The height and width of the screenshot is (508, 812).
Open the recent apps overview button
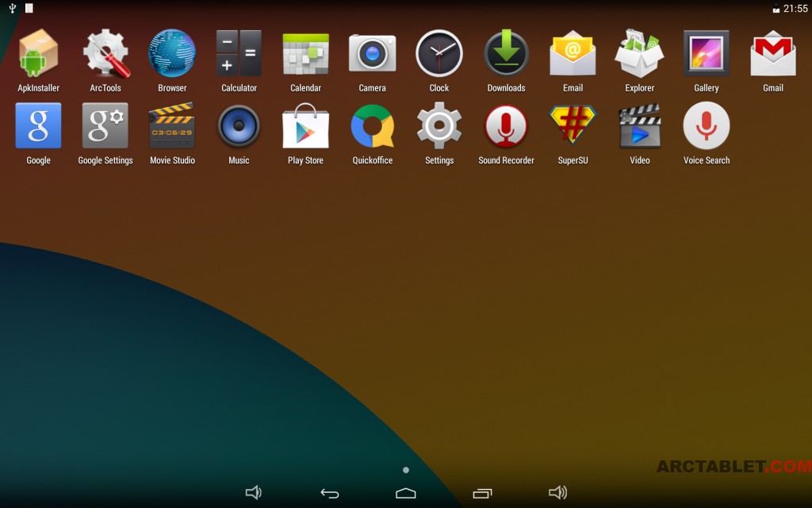[x=482, y=494]
